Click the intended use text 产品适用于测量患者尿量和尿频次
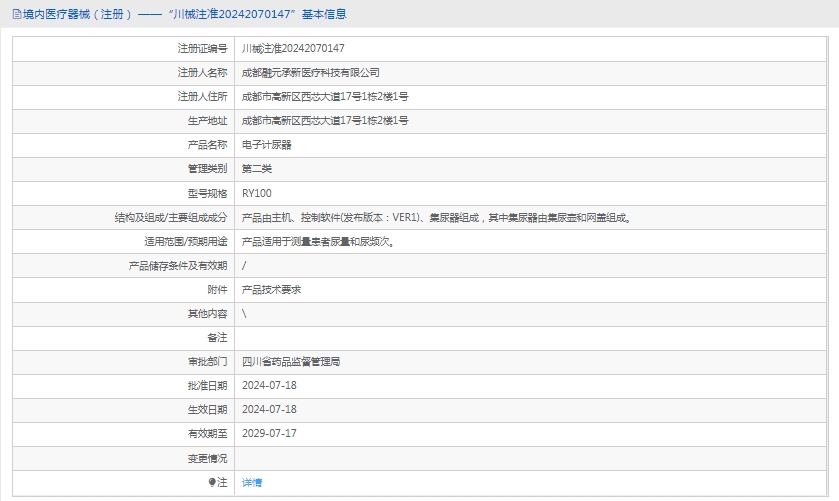The height and width of the screenshot is (501, 839). 318,241
